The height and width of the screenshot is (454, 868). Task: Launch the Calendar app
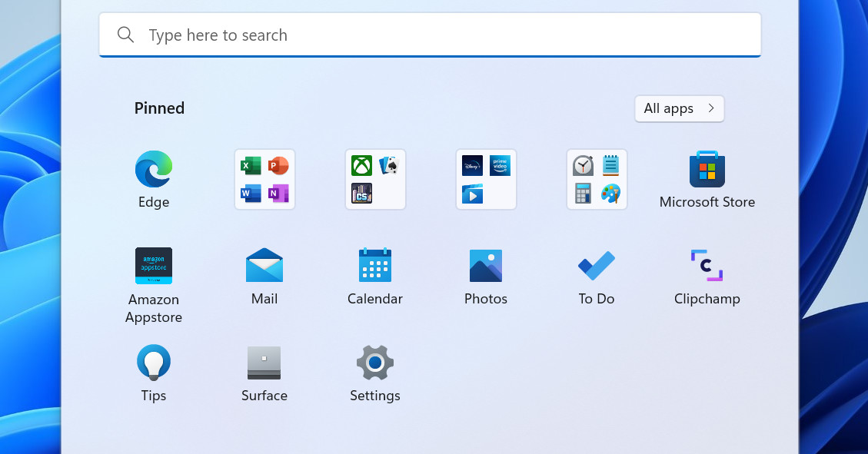(374, 266)
